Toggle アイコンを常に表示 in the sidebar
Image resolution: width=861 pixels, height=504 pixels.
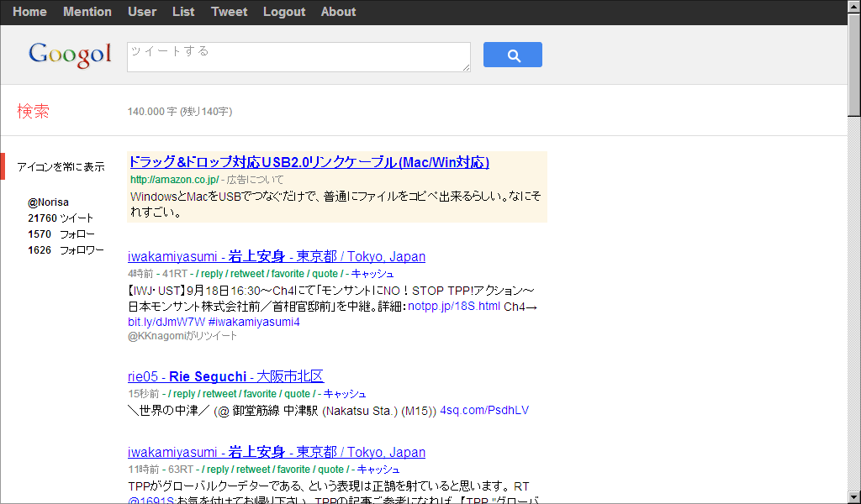[61, 166]
